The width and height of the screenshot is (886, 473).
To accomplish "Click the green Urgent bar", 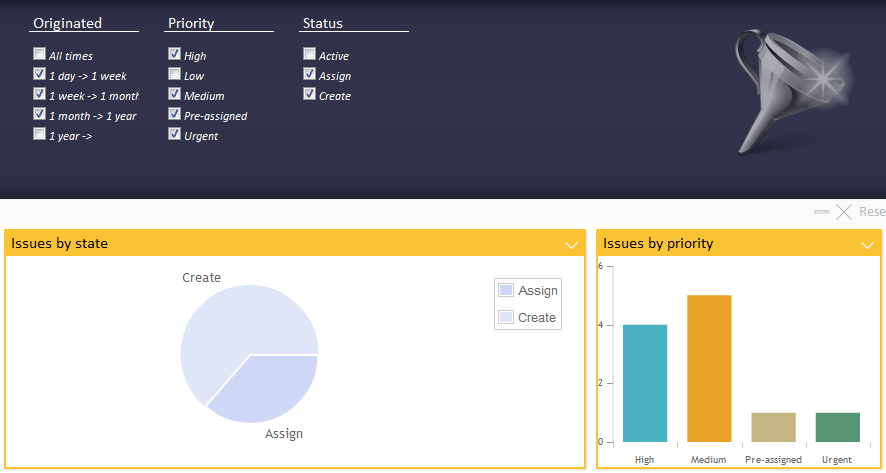I will [x=837, y=427].
